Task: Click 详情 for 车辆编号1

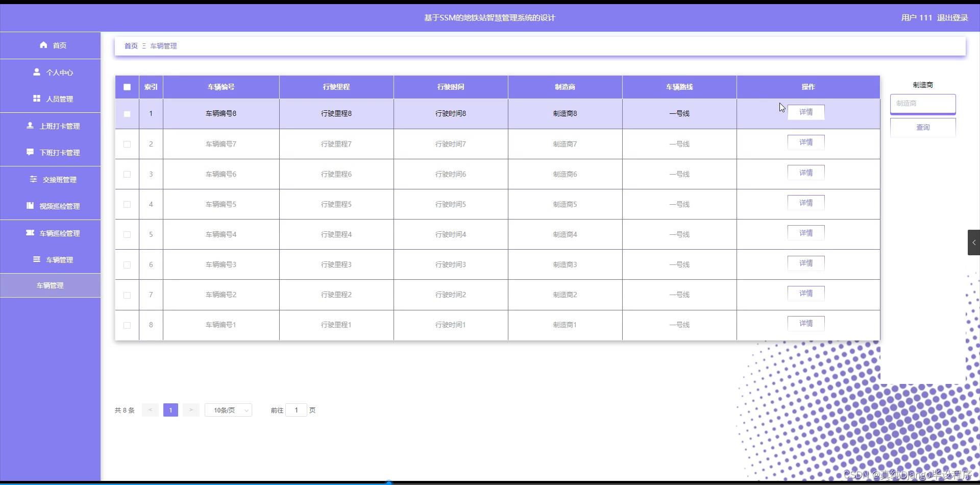Action: 806,323
